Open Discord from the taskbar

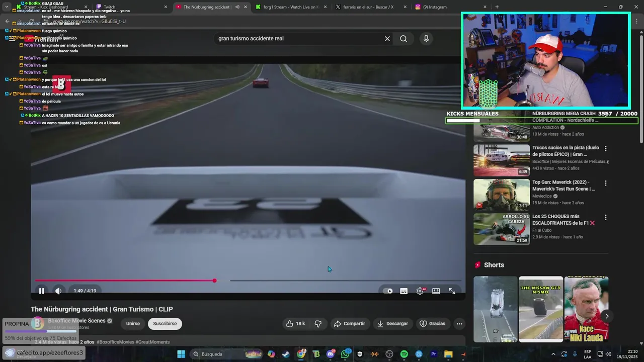(331, 354)
